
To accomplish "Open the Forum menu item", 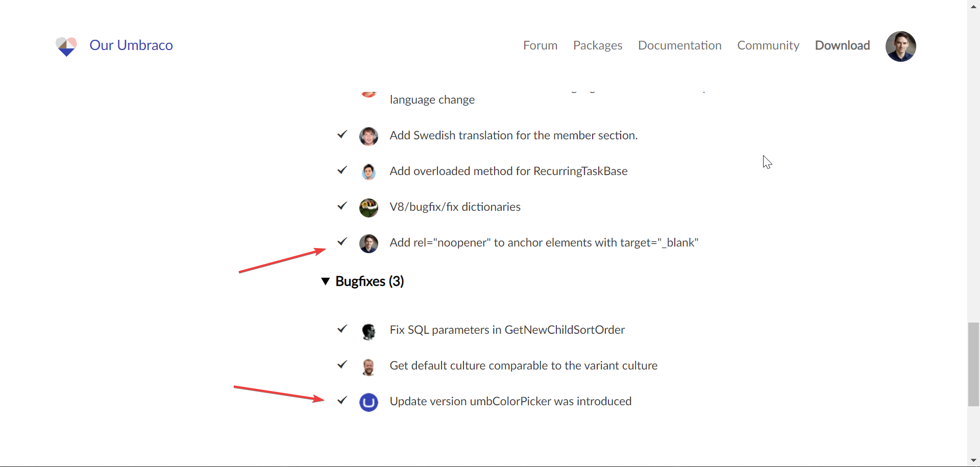I will coord(540,45).
